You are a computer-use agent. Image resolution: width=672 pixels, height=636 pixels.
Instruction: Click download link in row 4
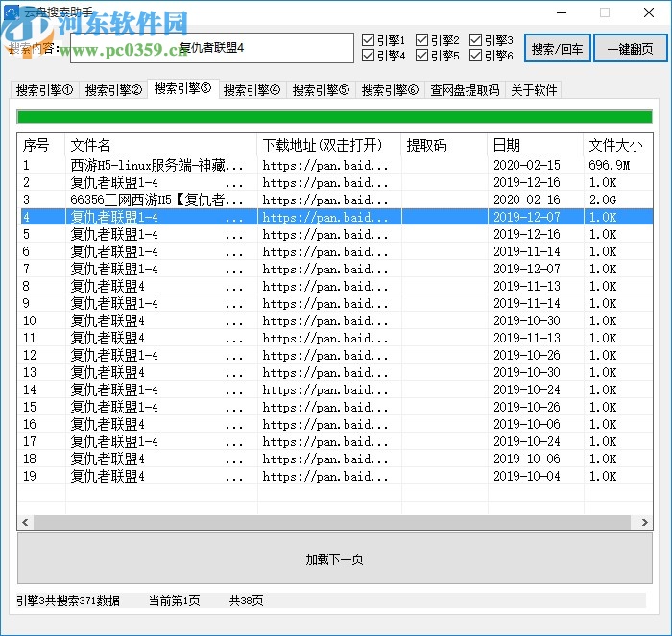click(x=325, y=217)
